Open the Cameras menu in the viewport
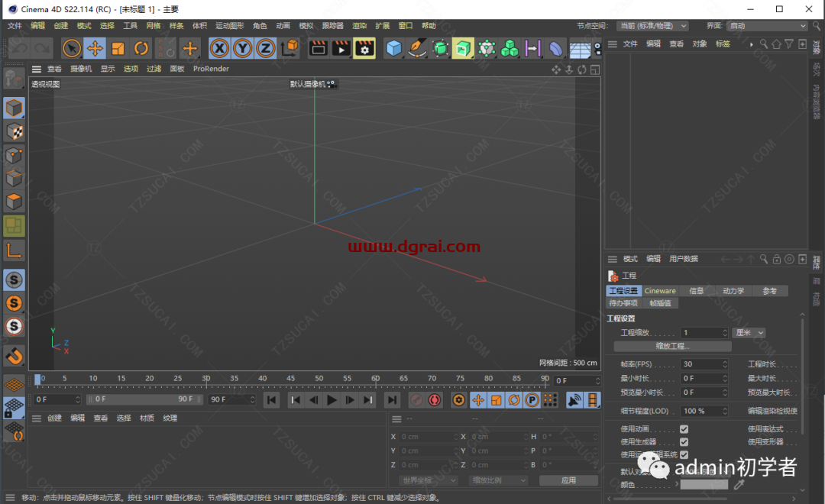 point(81,69)
